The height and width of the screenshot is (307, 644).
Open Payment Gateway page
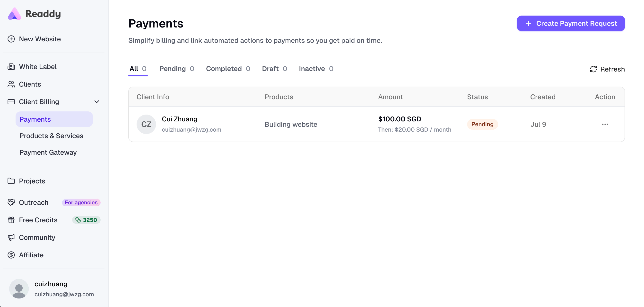tap(48, 152)
